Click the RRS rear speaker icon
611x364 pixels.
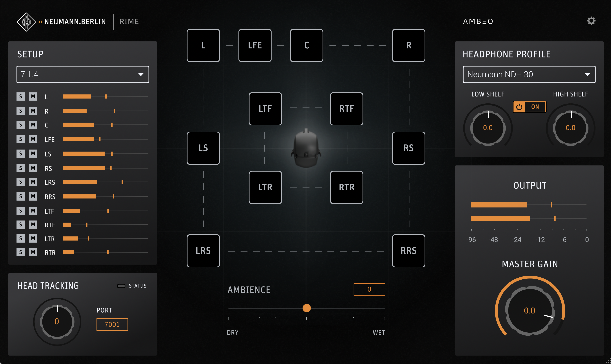pos(408,250)
